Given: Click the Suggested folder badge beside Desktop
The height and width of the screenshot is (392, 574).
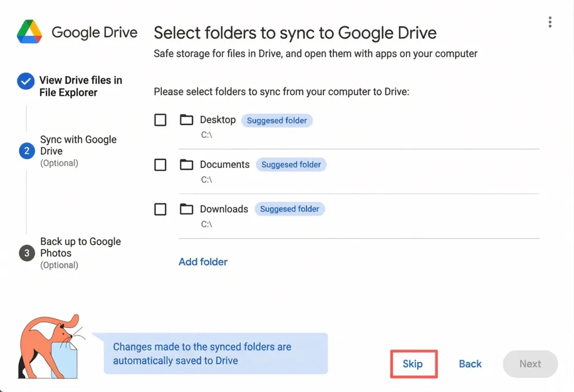Looking at the screenshot, I should [x=277, y=120].
